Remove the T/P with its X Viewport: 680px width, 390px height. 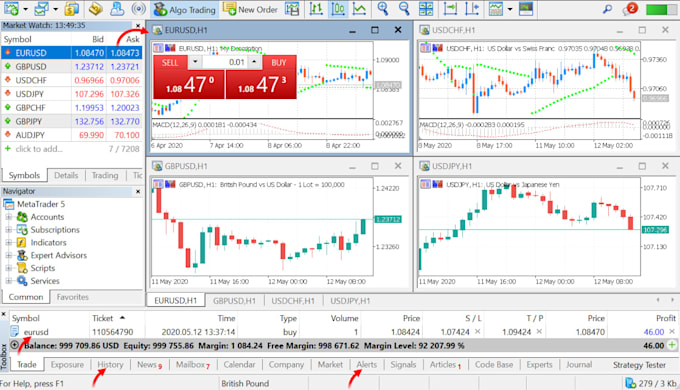539,331
